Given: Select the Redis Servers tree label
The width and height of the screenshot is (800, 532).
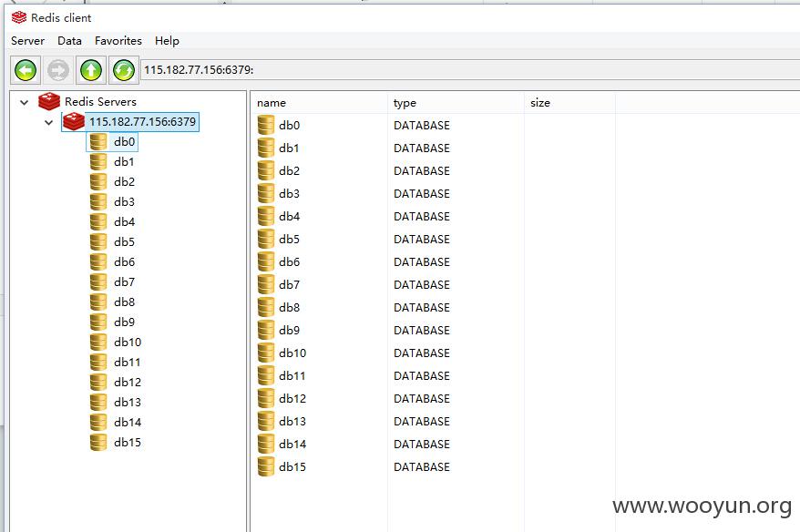Looking at the screenshot, I should (100, 101).
